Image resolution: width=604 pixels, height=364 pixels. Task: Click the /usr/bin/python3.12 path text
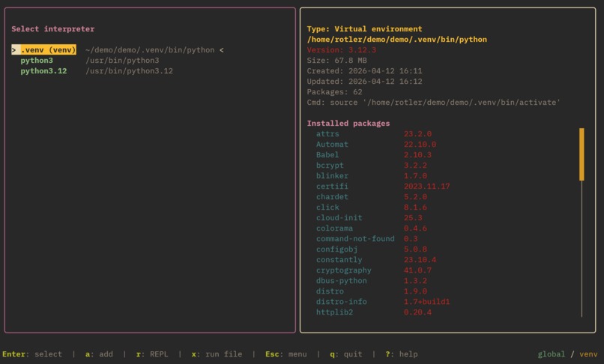coord(129,71)
